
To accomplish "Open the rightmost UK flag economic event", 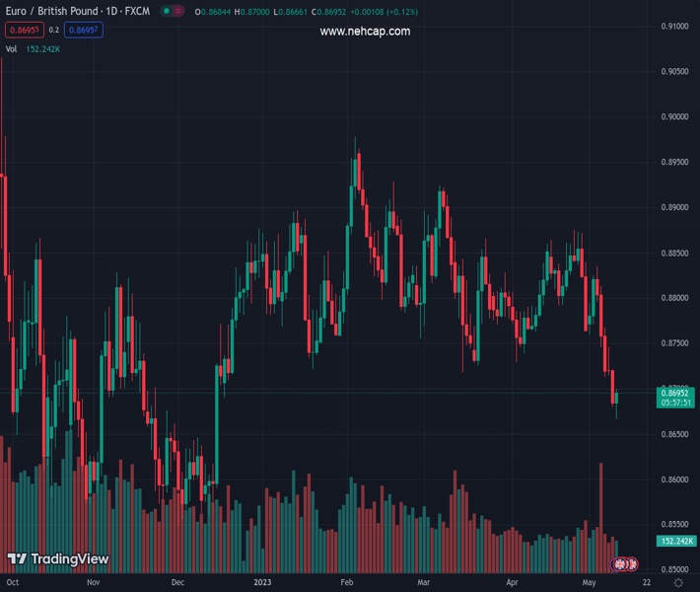I will pos(631,563).
